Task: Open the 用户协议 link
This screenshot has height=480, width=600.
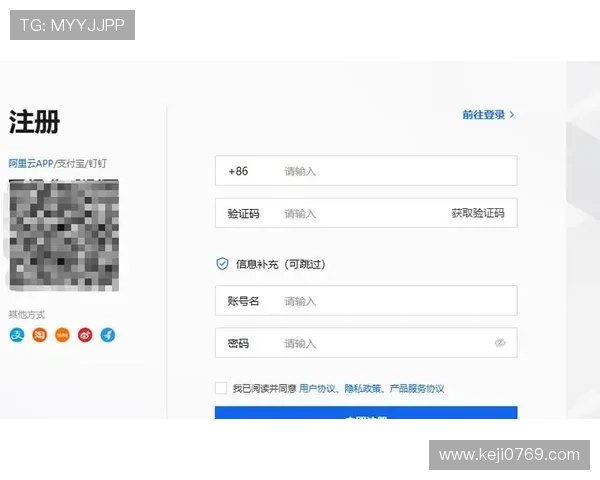Action: (x=317, y=389)
